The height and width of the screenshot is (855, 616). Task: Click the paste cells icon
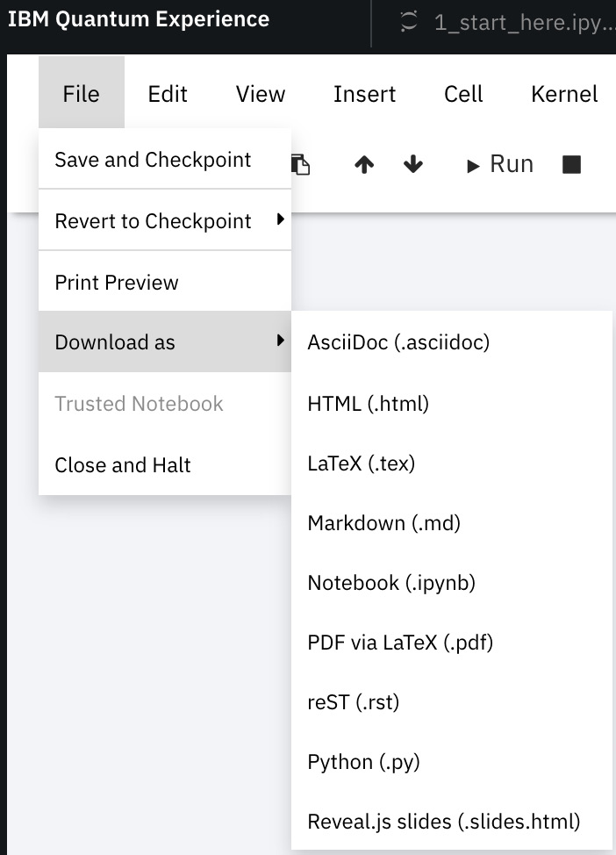pyautogui.click(x=300, y=164)
